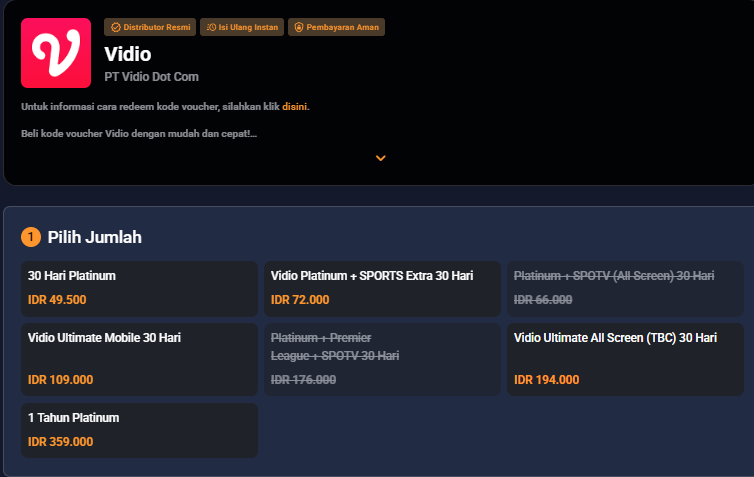Click 'PT Vidio Dot Com' publisher text
The width and height of the screenshot is (754, 477).
point(151,77)
